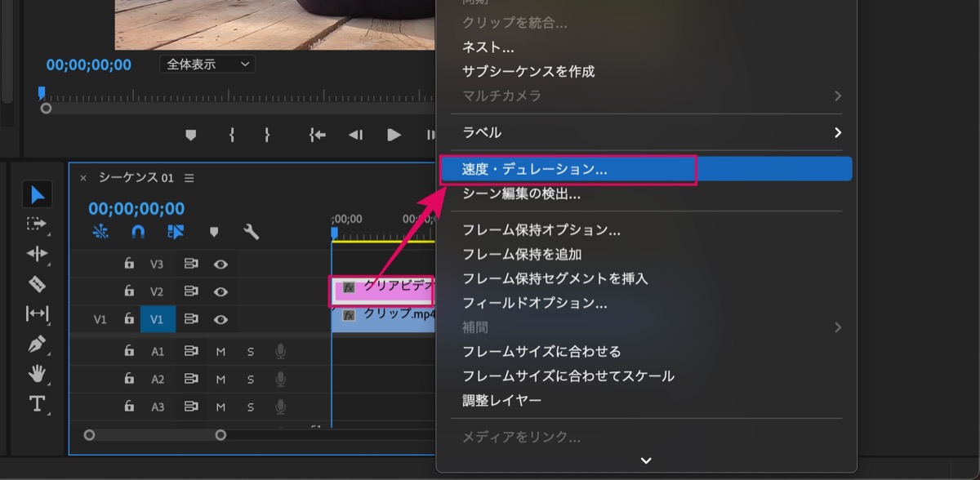This screenshot has width=980, height=480.
Task: Click timeline panel timecode 00;00;00;00
Action: 136,209
